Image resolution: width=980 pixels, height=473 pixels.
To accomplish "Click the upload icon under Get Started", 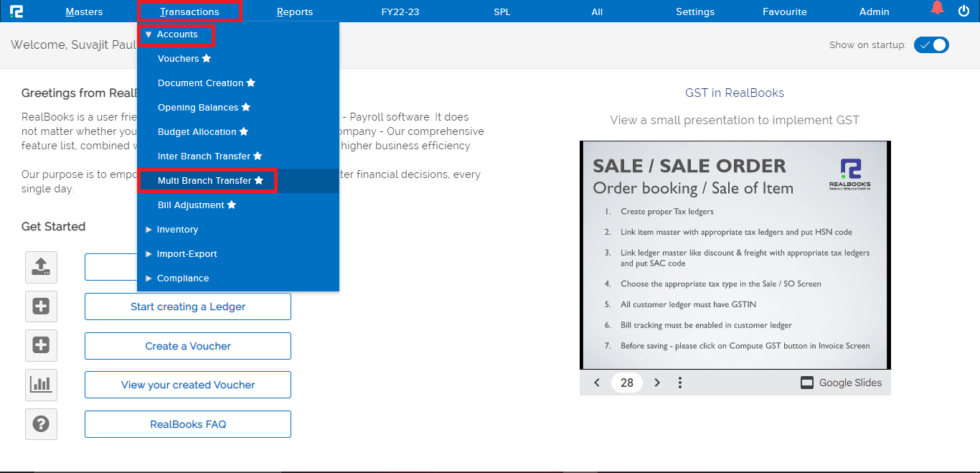I will (41, 267).
